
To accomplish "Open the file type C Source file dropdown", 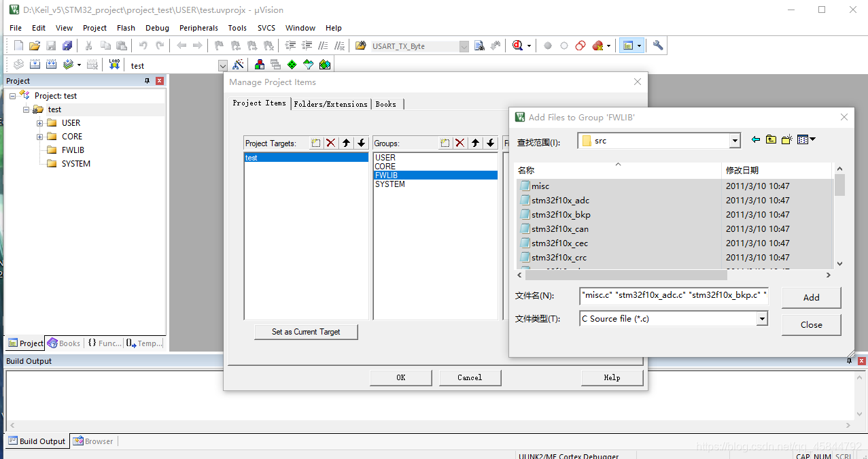I will tap(762, 318).
